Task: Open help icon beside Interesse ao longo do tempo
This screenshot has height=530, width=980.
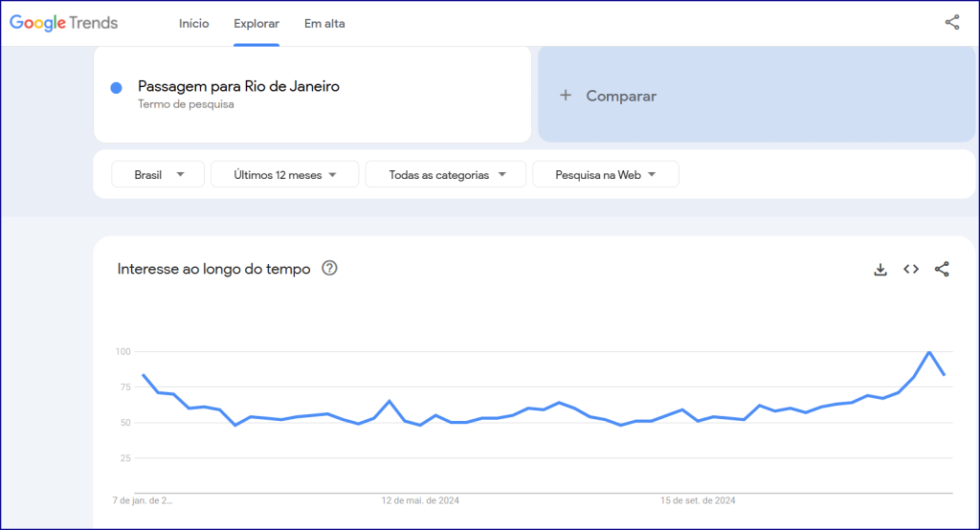Action: pyautogui.click(x=329, y=268)
